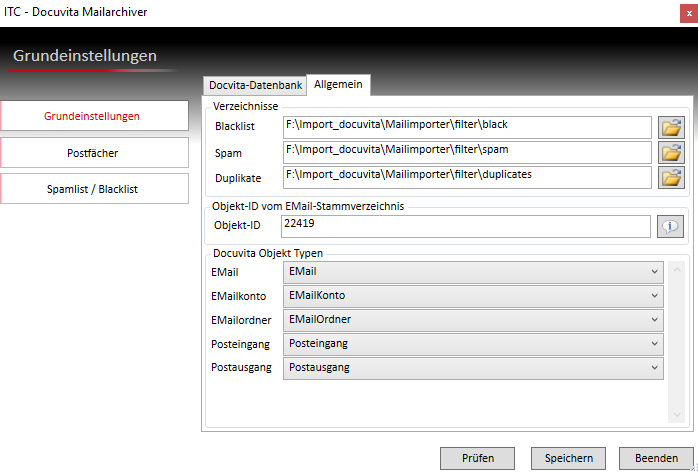Click the Beenden button
Screen dimensions: 698x472
(656, 458)
